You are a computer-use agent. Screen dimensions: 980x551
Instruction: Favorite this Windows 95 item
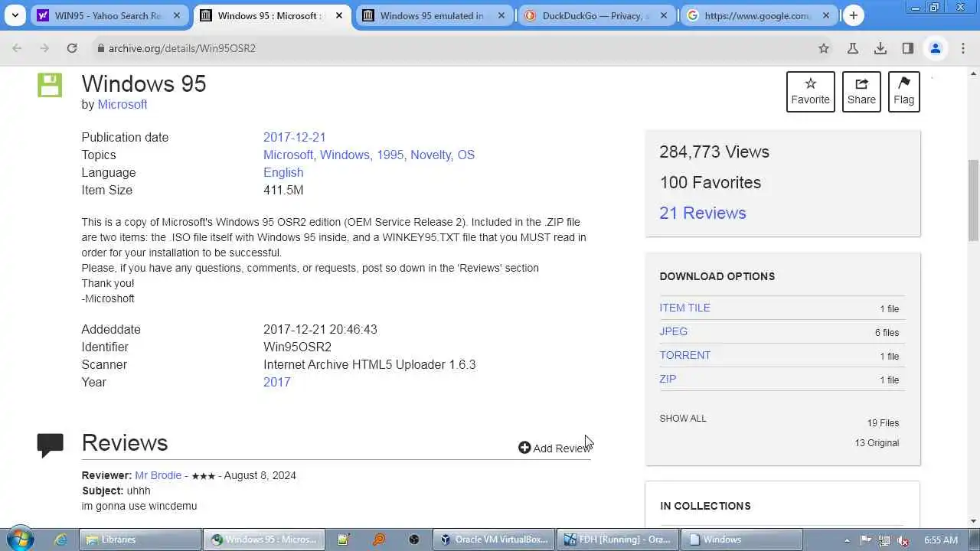pyautogui.click(x=811, y=91)
